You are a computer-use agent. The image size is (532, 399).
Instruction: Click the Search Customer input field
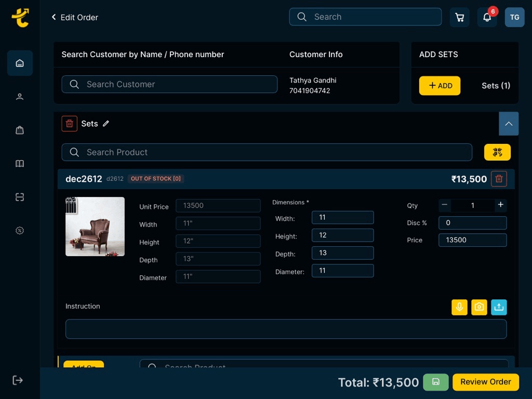(169, 84)
